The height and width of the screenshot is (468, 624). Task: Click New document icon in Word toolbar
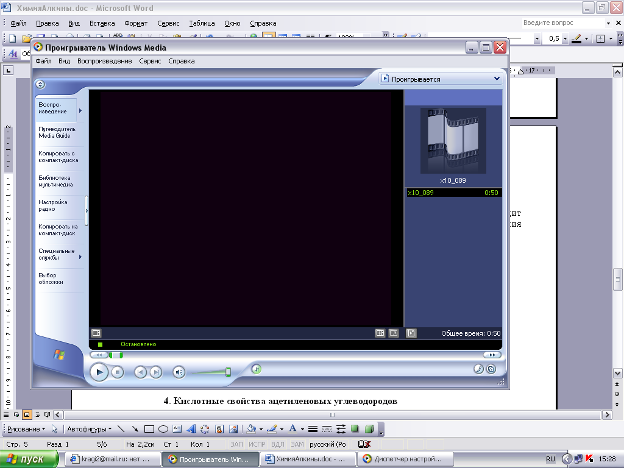tap(13, 38)
